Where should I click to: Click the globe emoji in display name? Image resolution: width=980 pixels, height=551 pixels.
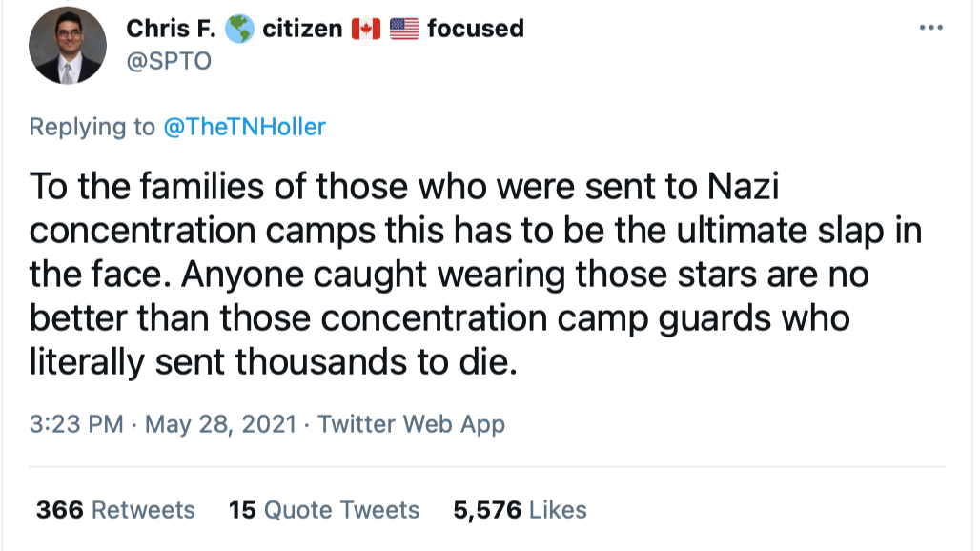tap(239, 29)
